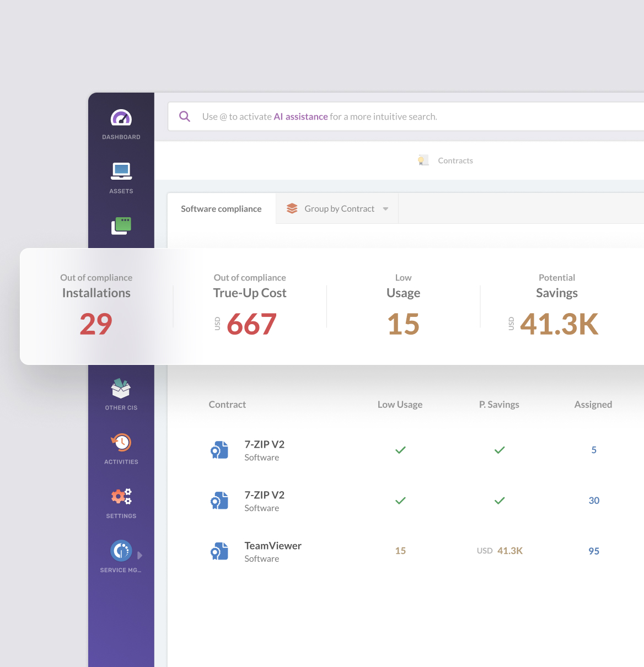644x667 pixels.
Task: Click the second 7-ZIP V2 P. Savings checkmark
Action: pyautogui.click(x=500, y=501)
